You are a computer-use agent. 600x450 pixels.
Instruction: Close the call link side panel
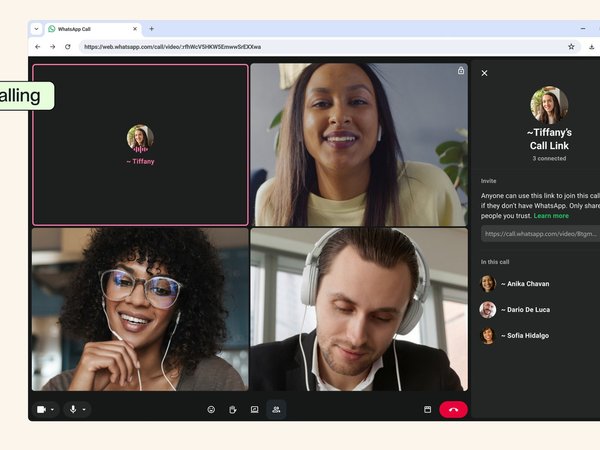pos(484,73)
